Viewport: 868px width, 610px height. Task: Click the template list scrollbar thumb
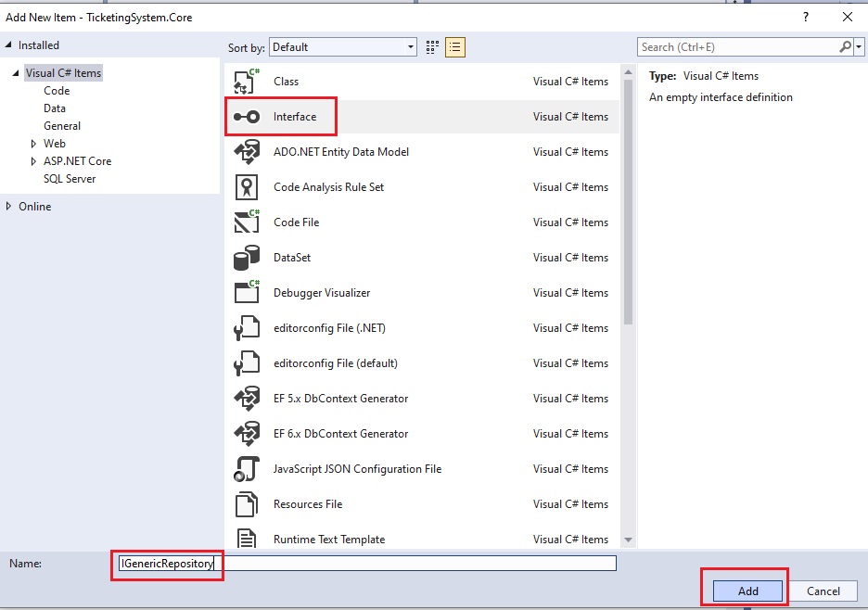click(628, 202)
